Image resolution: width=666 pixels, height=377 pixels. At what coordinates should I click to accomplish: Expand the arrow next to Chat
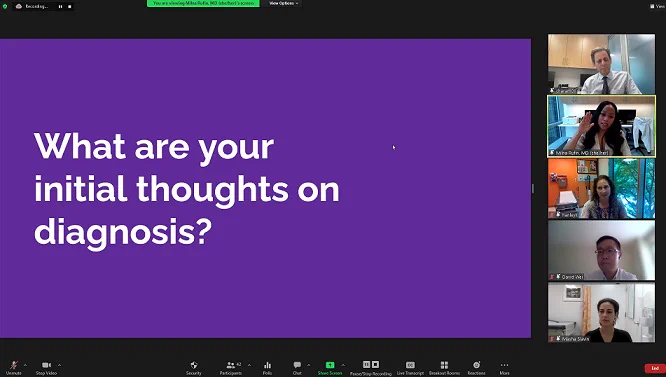click(x=308, y=365)
